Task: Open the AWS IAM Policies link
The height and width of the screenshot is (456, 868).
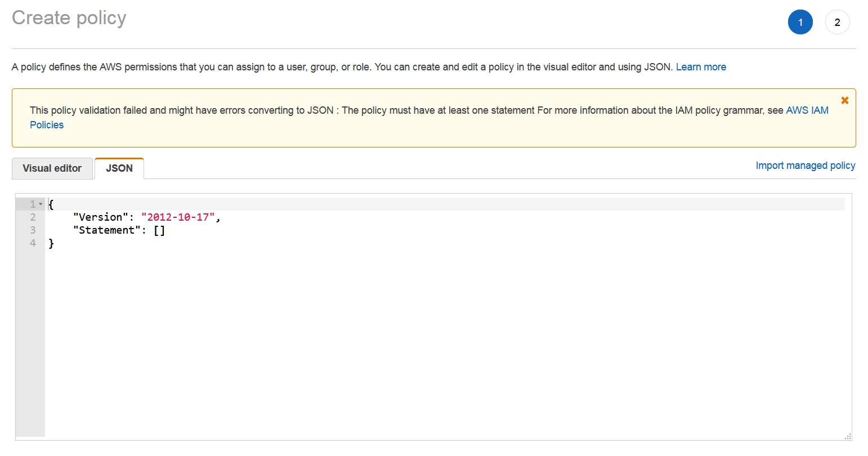Action: (807, 110)
